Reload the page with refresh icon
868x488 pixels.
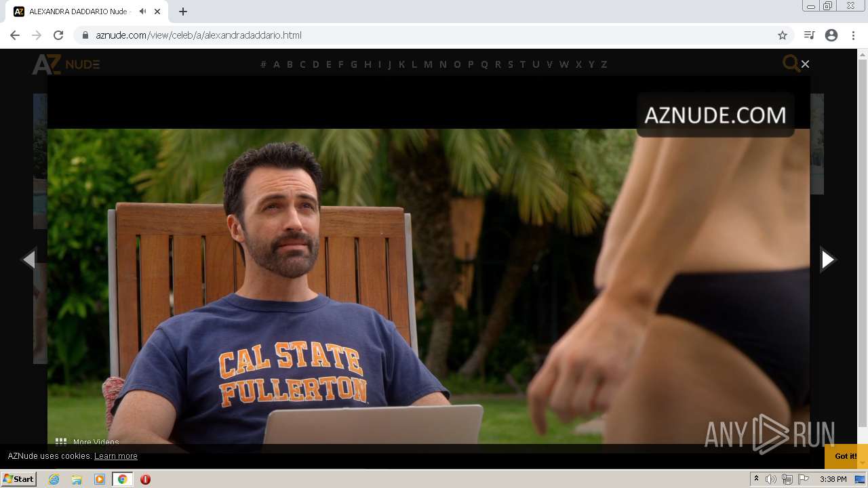click(x=58, y=35)
